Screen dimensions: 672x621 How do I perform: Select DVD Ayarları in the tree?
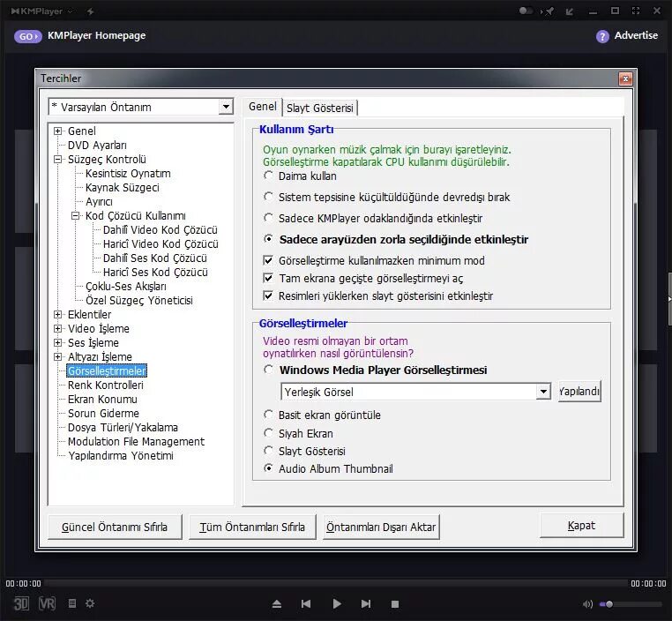tap(97, 146)
